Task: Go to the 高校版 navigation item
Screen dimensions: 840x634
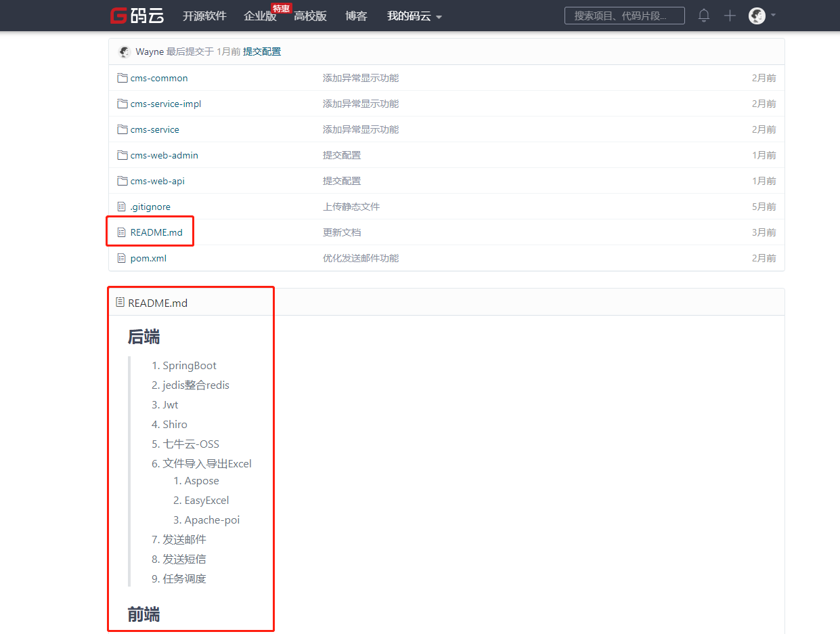Action: tap(310, 16)
